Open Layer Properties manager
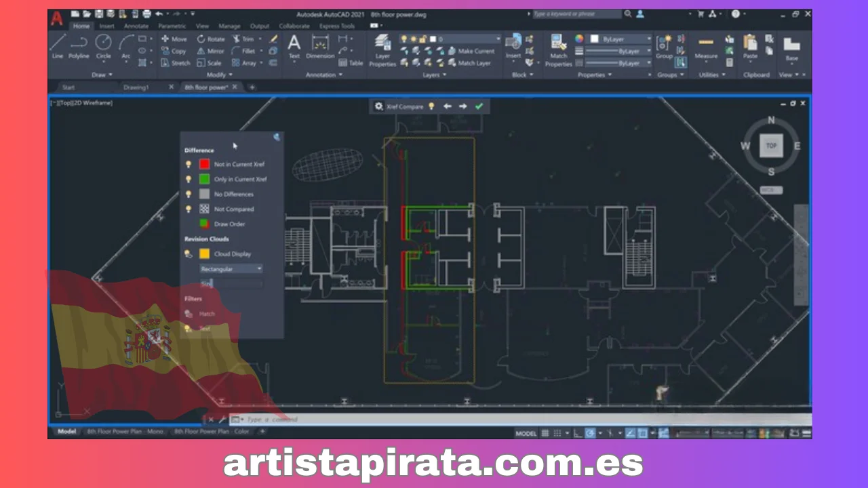Viewport: 868px width, 488px height. tap(382, 50)
